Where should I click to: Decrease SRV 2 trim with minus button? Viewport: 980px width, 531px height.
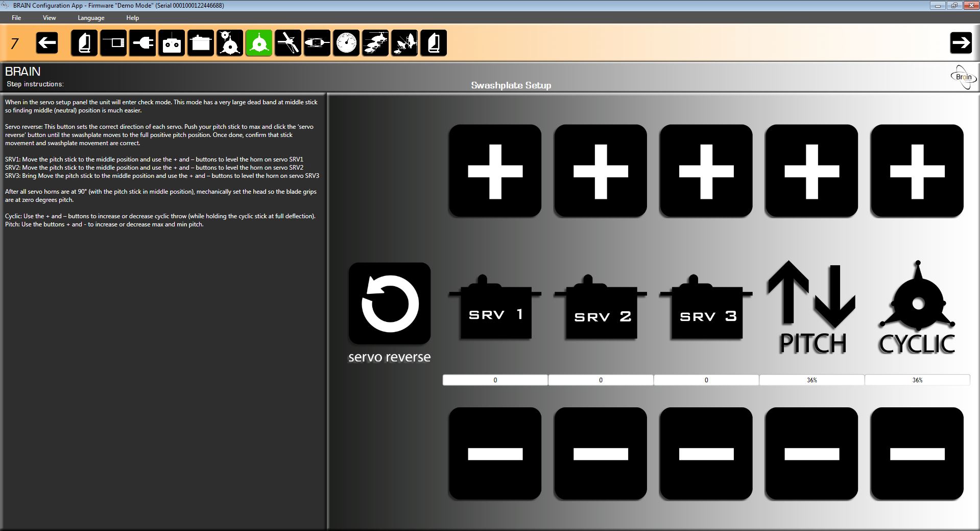pos(600,453)
